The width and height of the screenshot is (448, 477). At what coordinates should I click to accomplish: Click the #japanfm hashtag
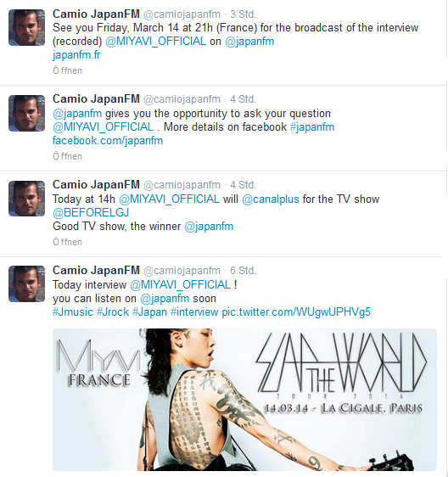tap(312, 126)
